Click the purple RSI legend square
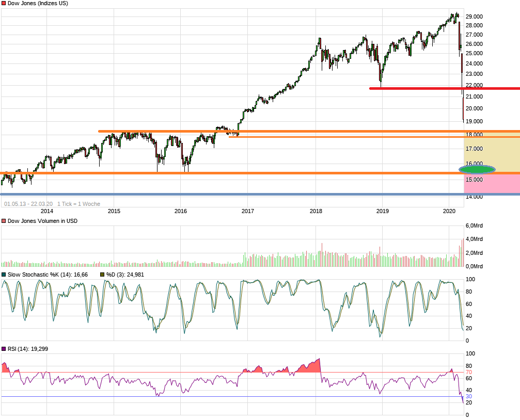 tap(4, 349)
